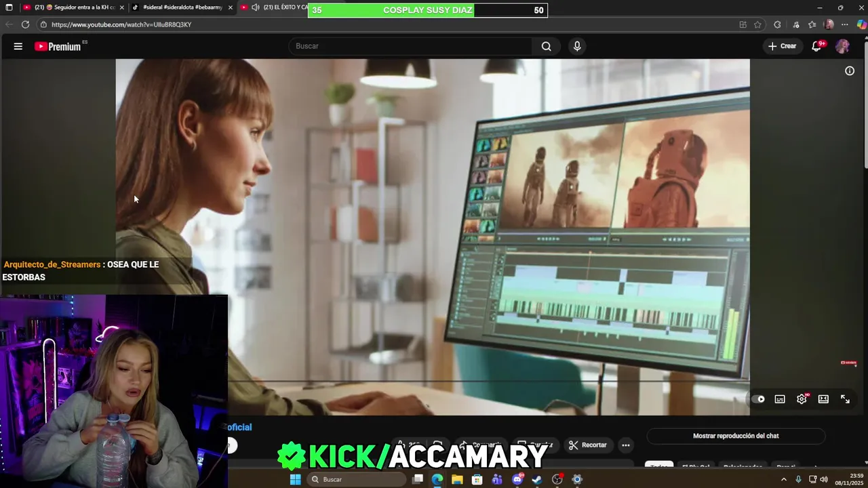
Task: Start voice search with the microphone icon
Action: (577, 46)
